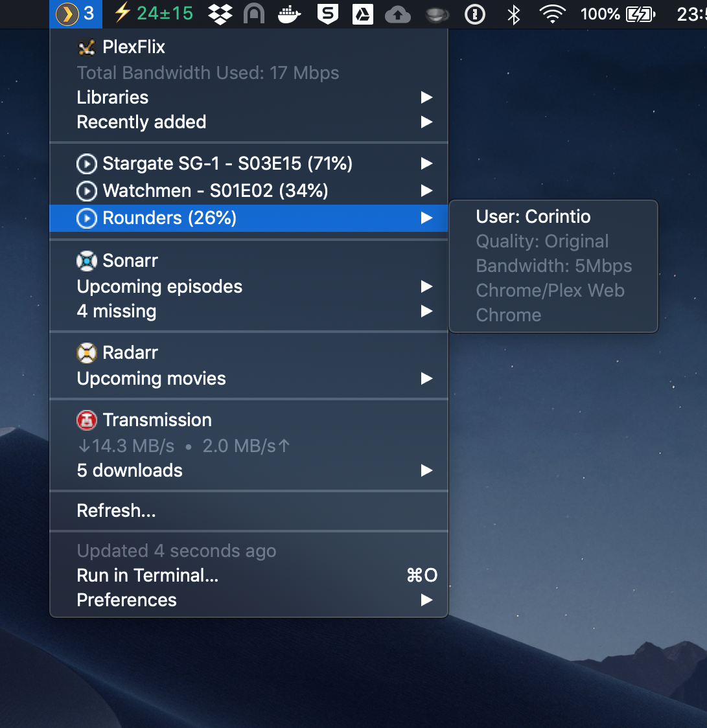The image size is (707, 728).
Task: Click the coffee cup menu bar icon
Action: click(x=437, y=15)
